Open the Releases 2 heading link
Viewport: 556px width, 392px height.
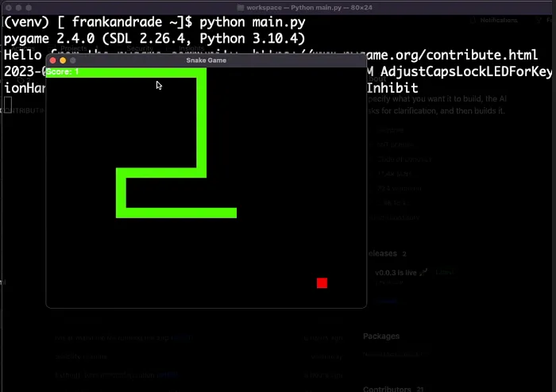[x=387, y=254]
